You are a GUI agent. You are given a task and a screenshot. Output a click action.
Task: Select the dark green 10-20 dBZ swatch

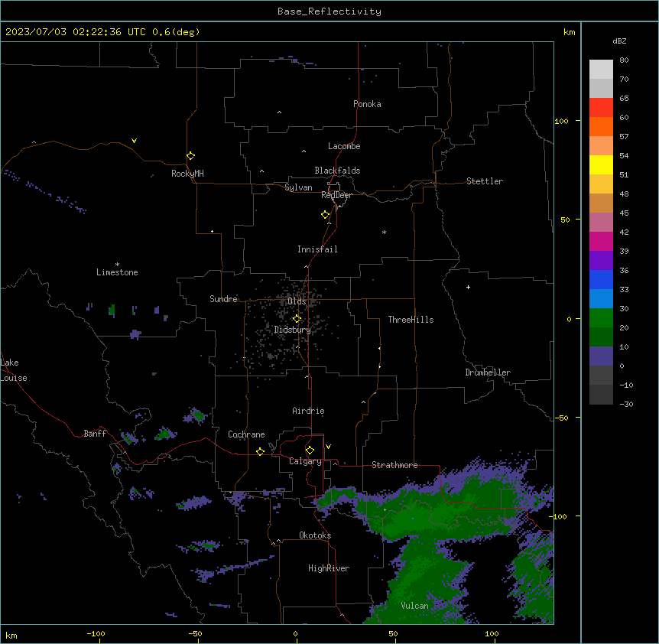click(x=601, y=337)
